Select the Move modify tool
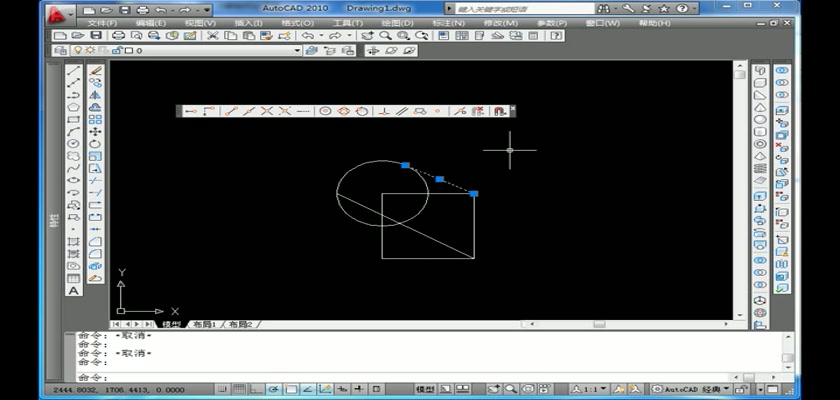The image size is (840, 400). pyautogui.click(x=95, y=132)
